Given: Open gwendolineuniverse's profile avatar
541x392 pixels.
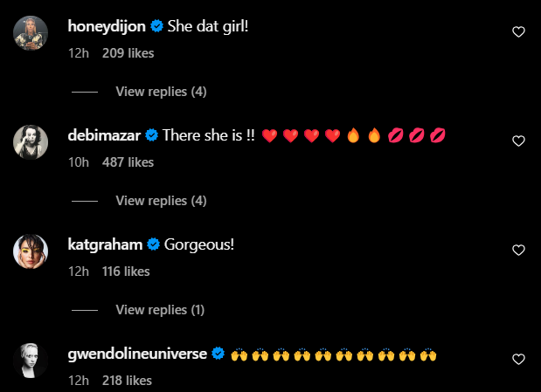Looking at the screenshot, I should tap(31, 361).
